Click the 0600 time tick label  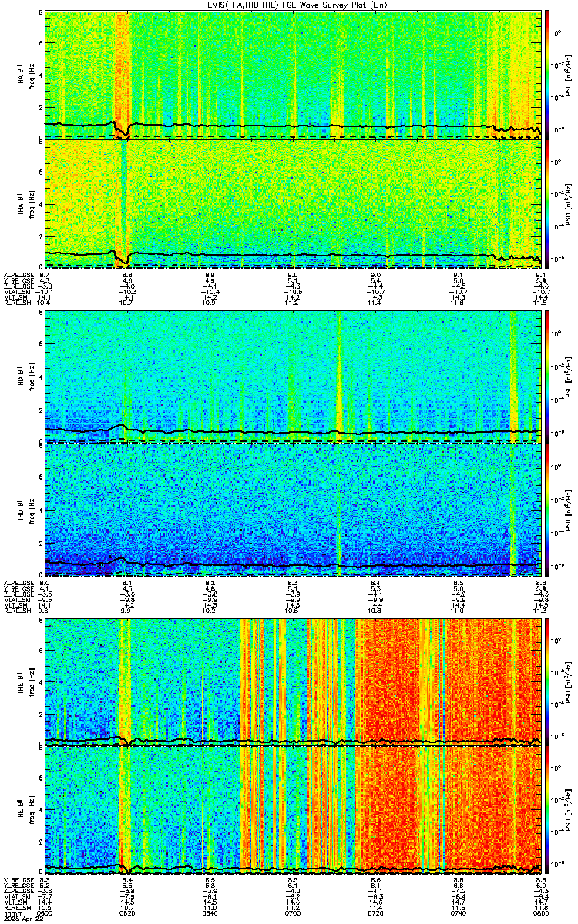[45, 913]
